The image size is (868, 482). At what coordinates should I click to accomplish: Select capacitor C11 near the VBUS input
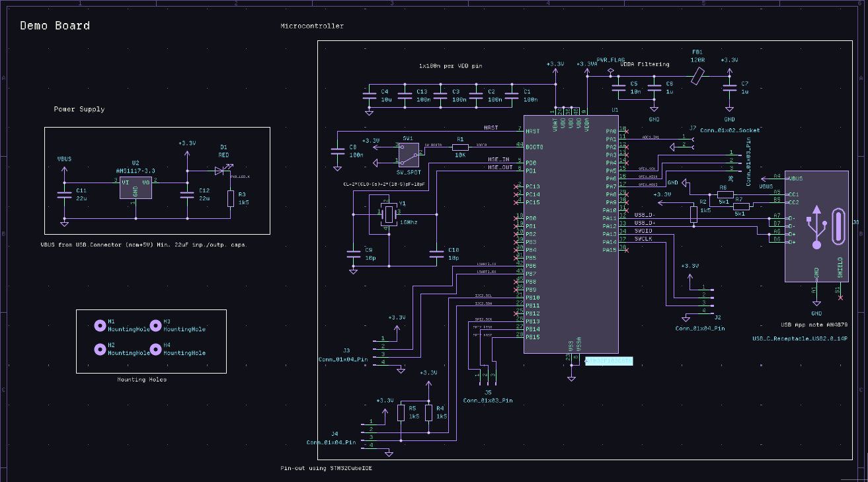(64, 194)
